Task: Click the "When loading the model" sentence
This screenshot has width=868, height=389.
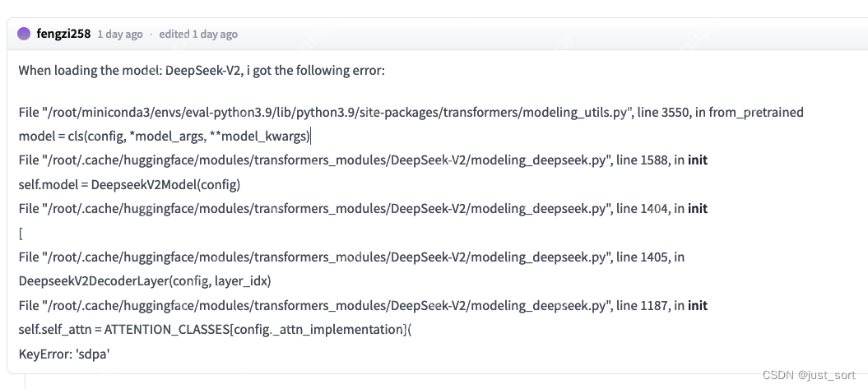Action: point(202,71)
